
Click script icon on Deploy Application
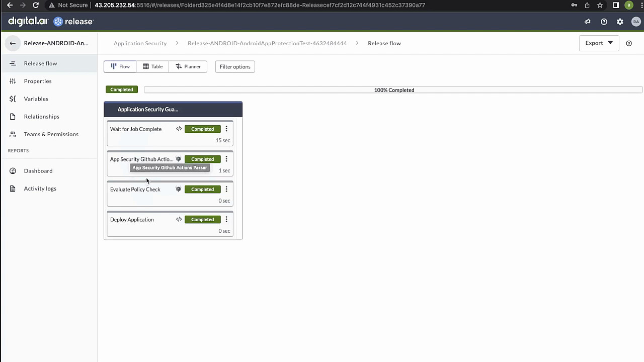[179, 219]
